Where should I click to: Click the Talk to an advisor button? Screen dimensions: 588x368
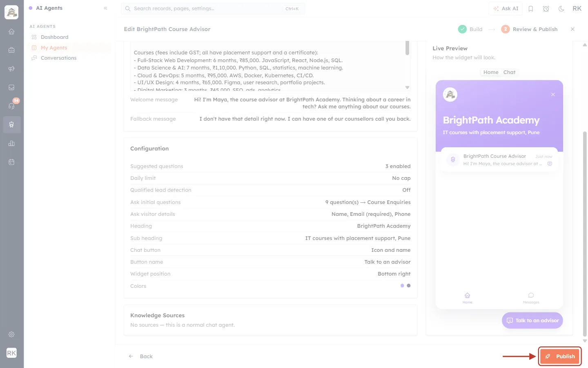(532, 321)
